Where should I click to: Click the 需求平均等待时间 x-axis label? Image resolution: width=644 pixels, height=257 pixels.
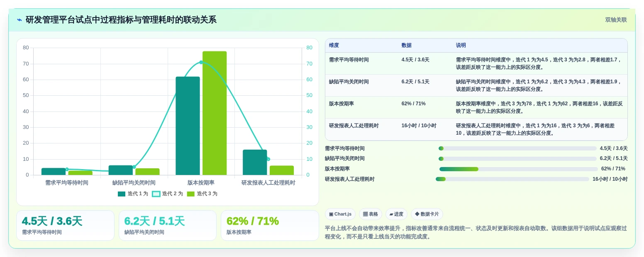pyautogui.click(x=67, y=183)
